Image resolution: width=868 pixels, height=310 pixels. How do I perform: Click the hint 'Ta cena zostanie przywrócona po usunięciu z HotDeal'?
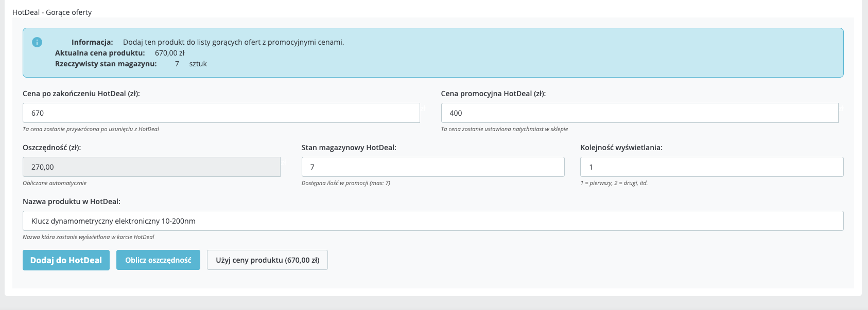pos(91,129)
